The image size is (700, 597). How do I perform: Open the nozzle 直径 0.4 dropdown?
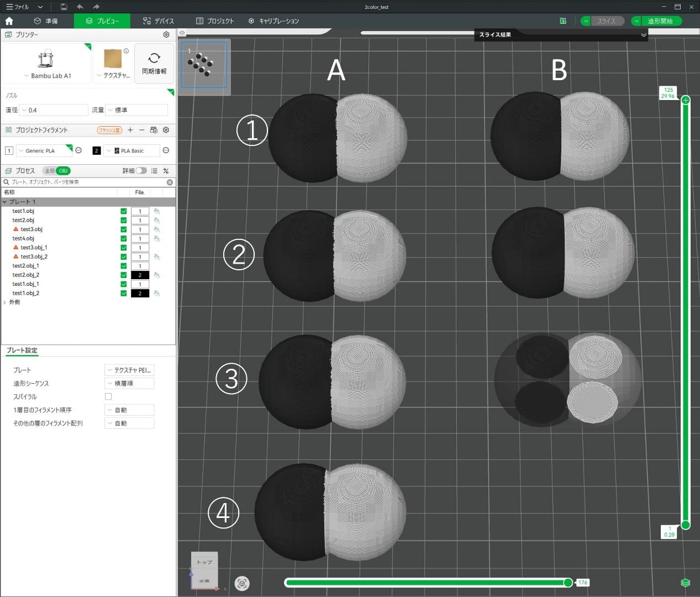[54, 110]
